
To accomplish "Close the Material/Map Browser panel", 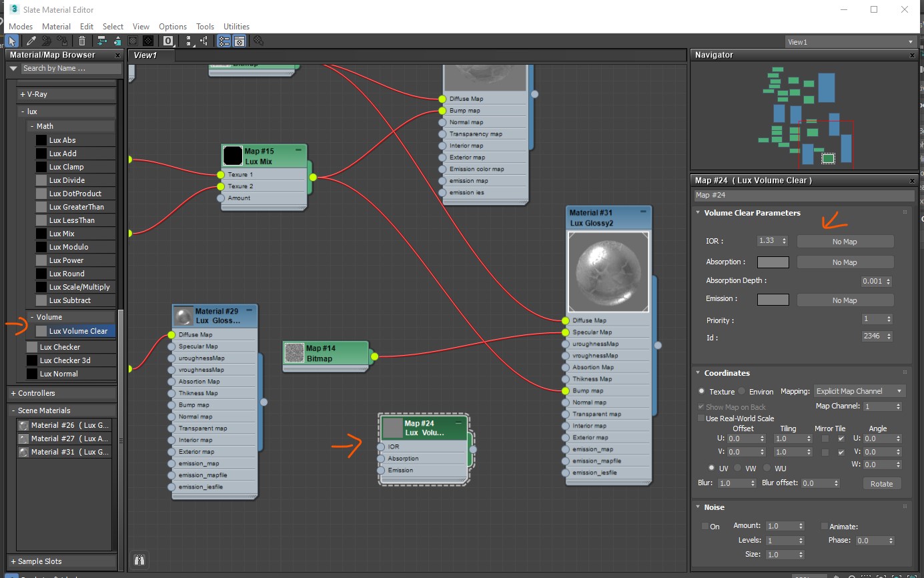I will coord(117,55).
